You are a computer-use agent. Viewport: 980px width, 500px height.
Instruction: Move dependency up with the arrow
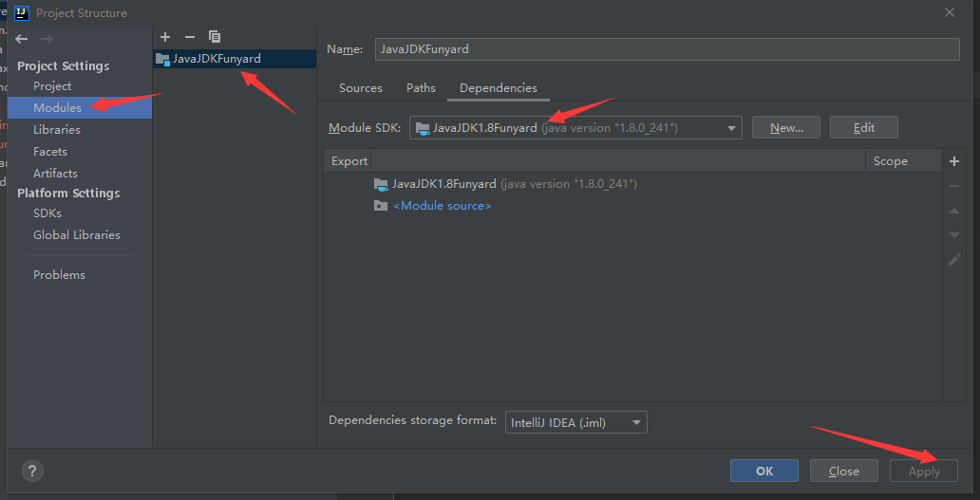[954, 211]
